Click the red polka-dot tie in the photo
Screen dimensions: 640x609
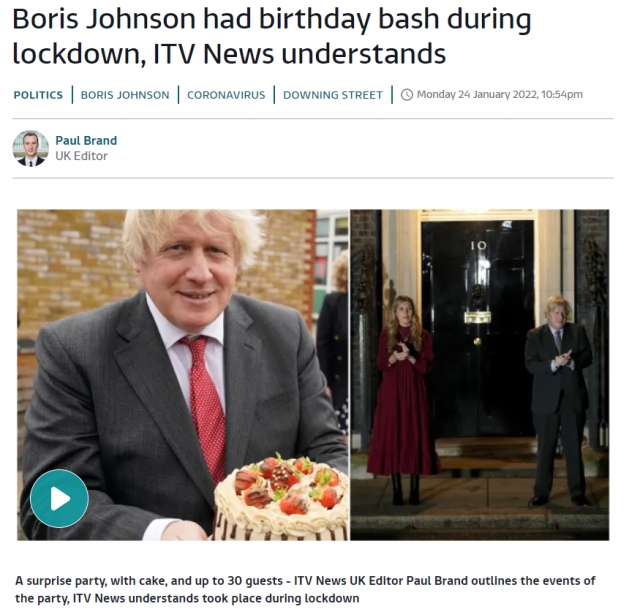click(206, 406)
